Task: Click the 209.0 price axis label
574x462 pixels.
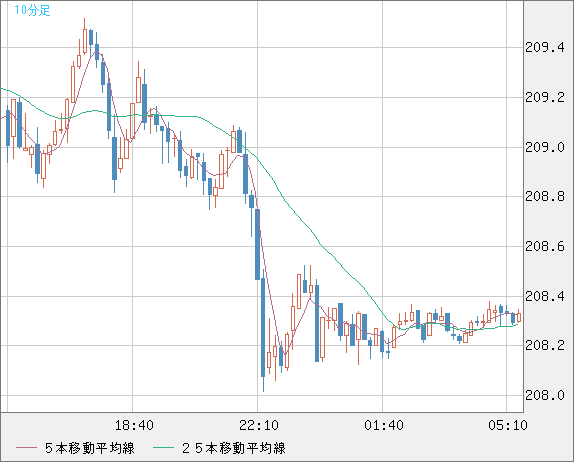Action: tap(545, 148)
